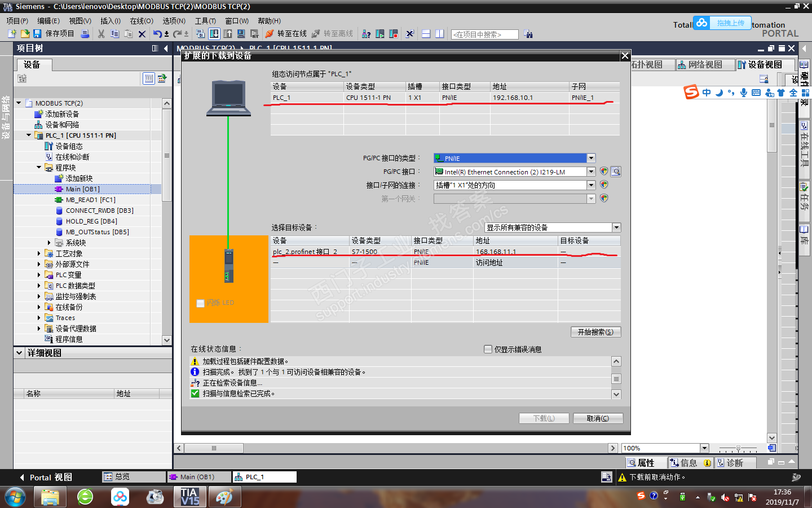Image resolution: width=812 pixels, height=508 pixels.
Task: Click the 开始搜索 button
Action: pos(595,332)
